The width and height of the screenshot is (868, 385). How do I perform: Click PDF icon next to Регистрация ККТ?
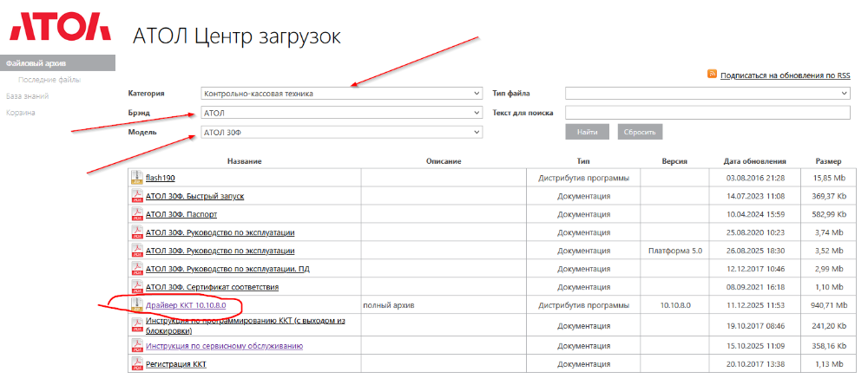[x=136, y=364]
